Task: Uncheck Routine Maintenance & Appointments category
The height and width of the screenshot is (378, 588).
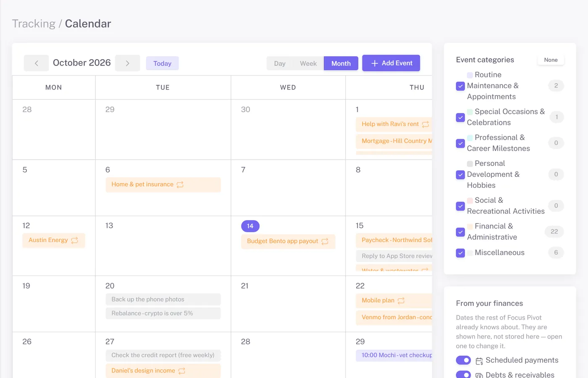Action: point(460,86)
